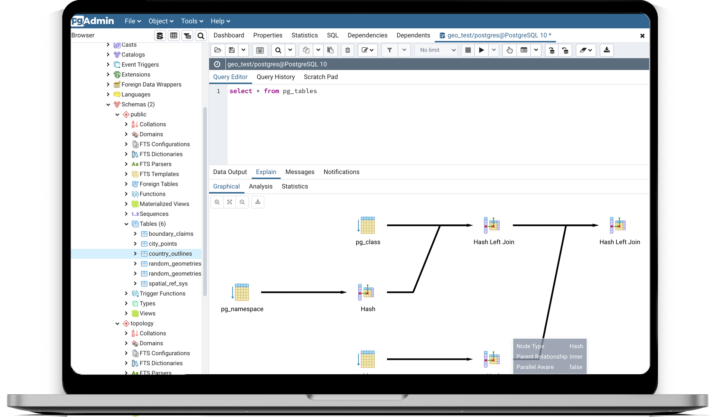Collapse the public schema node
Image resolution: width=715 pixels, height=417 pixels.
tap(117, 115)
